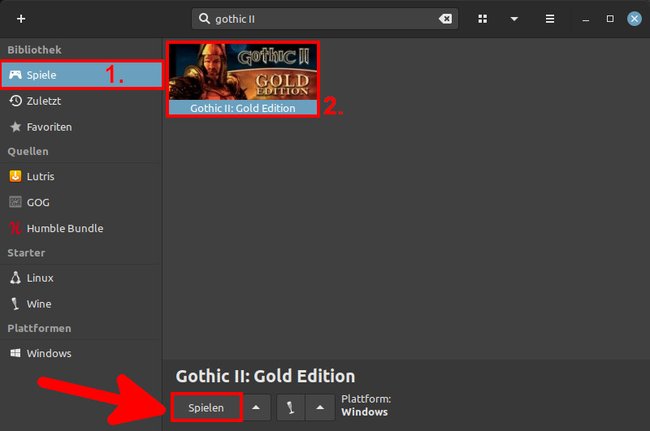The image size is (650, 431).
Task: Switch to grid view icon
Action: 483,19
